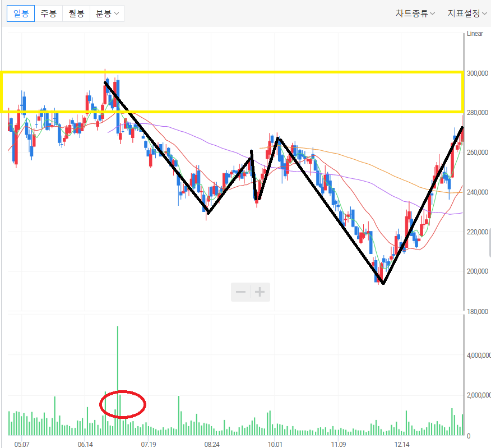491x448 pixels.
Task: Select the 일봉 daily chart tab
Action: (x=21, y=13)
